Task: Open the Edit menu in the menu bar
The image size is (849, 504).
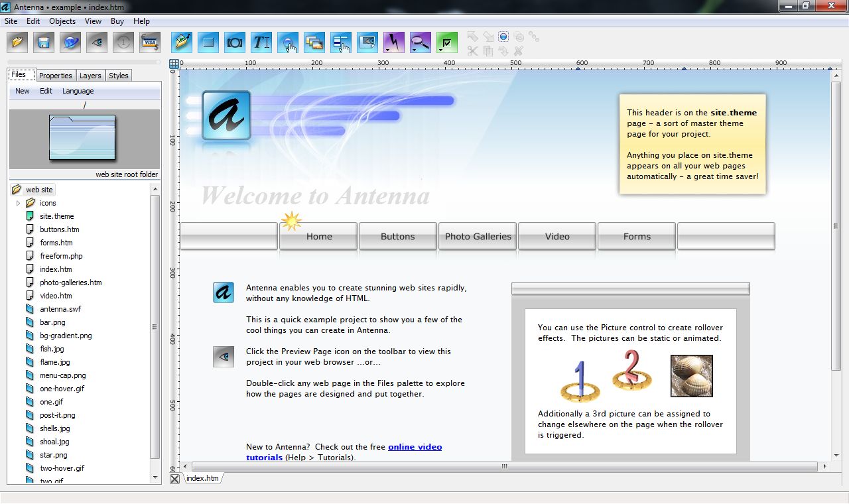Action: (x=33, y=21)
